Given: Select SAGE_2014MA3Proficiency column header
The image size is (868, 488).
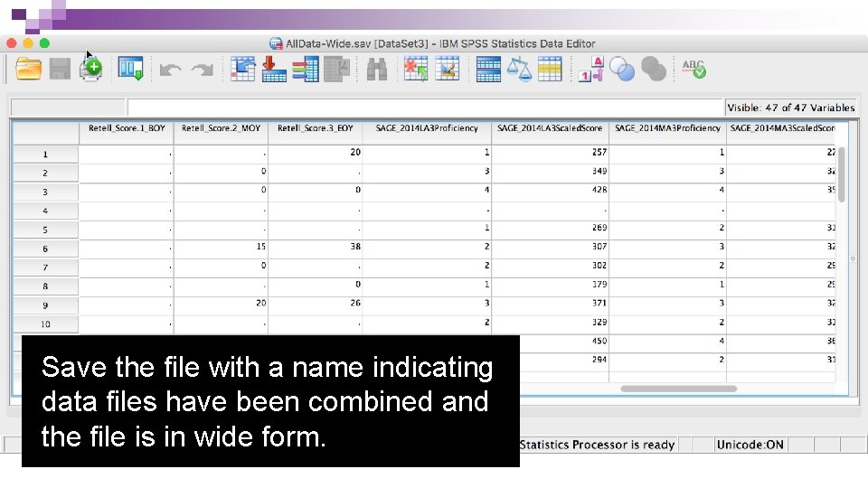Looking at the screenshot, I should tap(667, 132).
